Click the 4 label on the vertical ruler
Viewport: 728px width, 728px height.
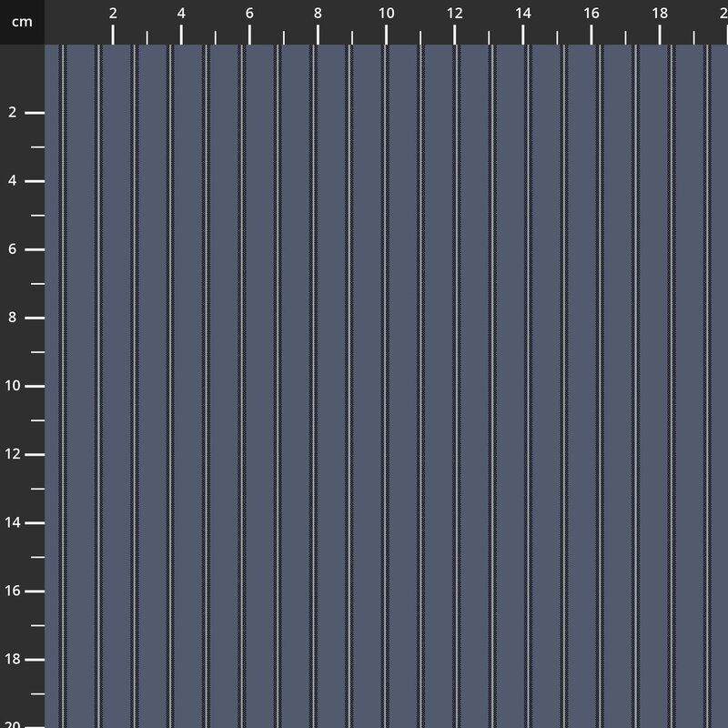click(13, 181)
